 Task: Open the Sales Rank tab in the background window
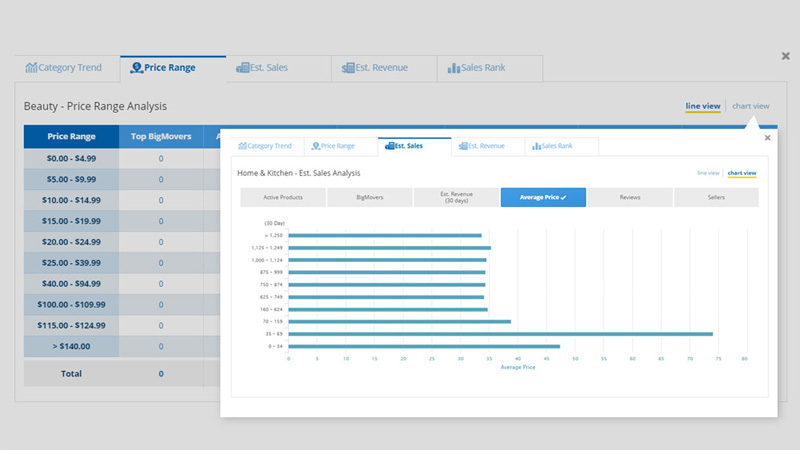[490, 68]
